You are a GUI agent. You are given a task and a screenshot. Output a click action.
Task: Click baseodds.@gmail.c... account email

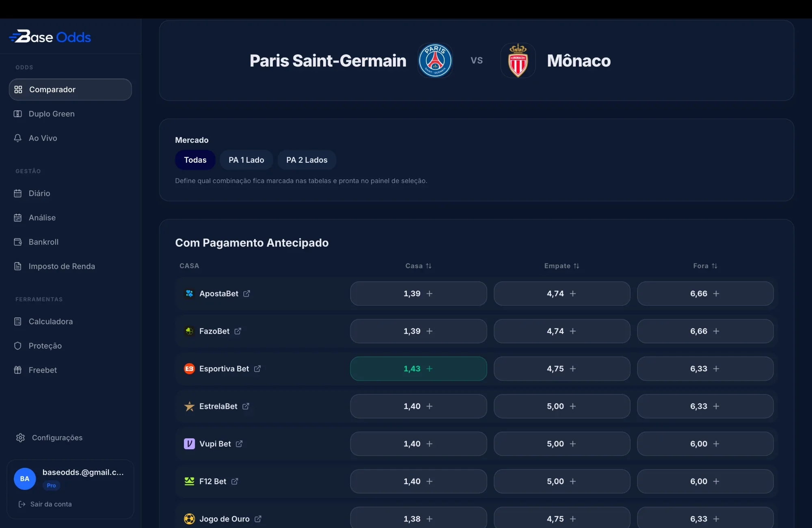pos(83,472)
